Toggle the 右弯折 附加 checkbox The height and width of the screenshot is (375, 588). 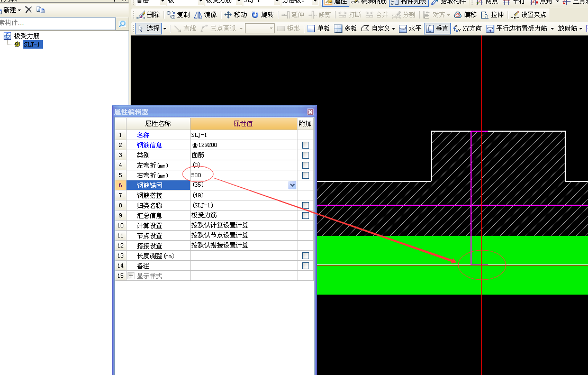(305, 175)
